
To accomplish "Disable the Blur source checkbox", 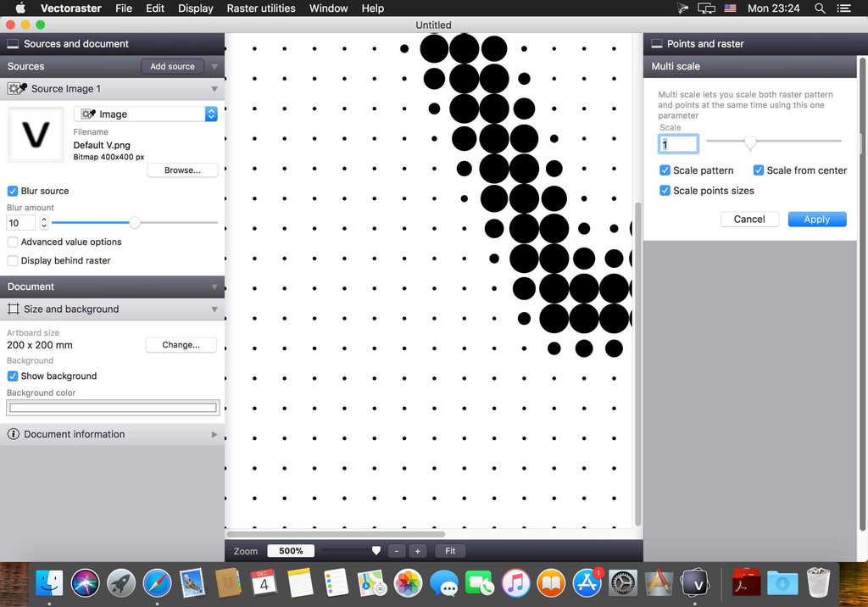I will 12,191.
